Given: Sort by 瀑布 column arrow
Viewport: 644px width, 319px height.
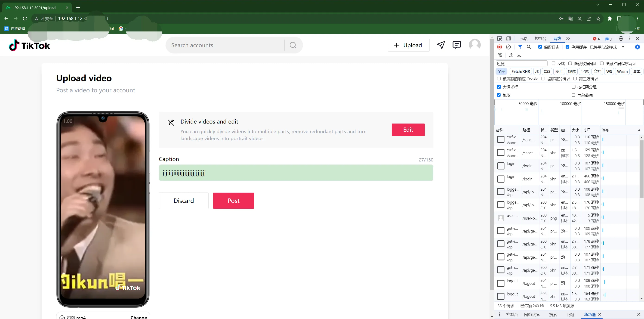Looking at the screenshot, I should [639, 130].
